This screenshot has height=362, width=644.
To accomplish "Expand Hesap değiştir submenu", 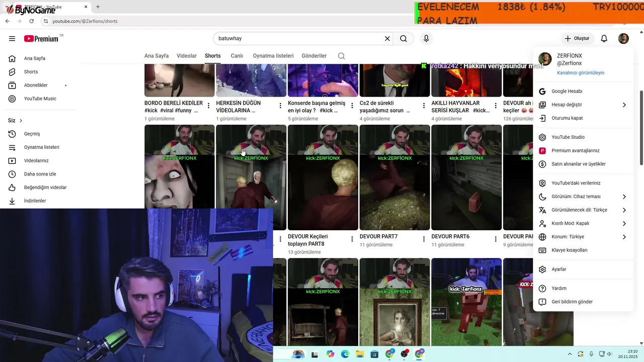I will pyautogui.click(x=583, y=105).
